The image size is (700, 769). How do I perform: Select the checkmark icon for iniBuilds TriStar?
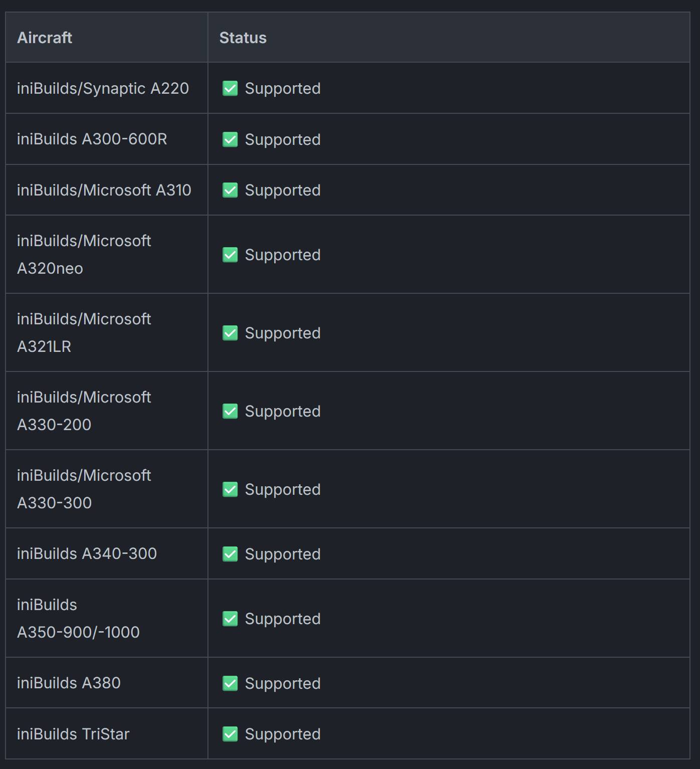click(x=230, y=734)
